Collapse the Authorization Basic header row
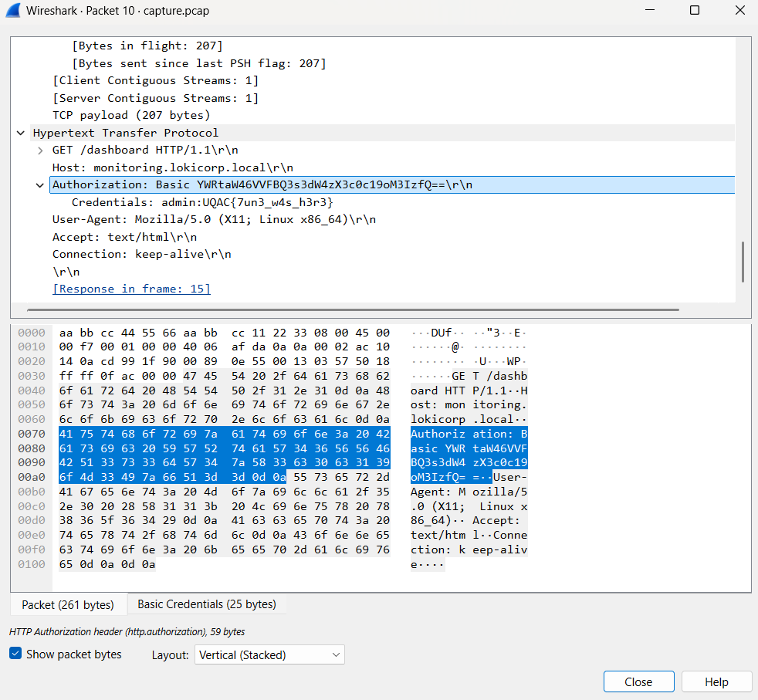Viewport: 758px width, 700px height. (40, 184)
